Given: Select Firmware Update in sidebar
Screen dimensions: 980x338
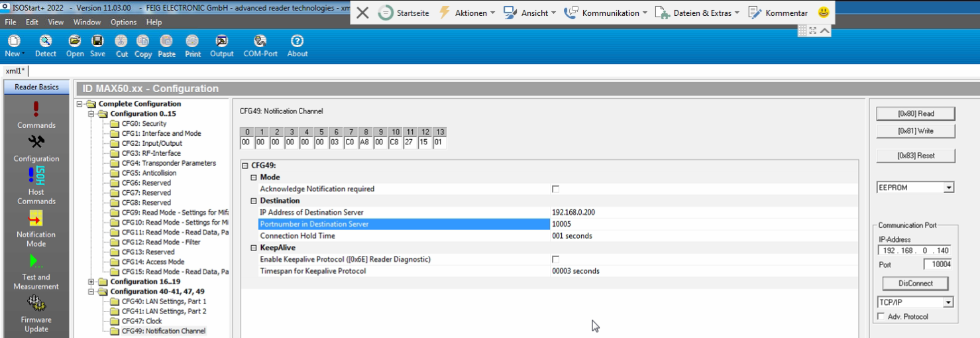Looking at the screenshot, I should pyautogui.click(x=36, y=315).
